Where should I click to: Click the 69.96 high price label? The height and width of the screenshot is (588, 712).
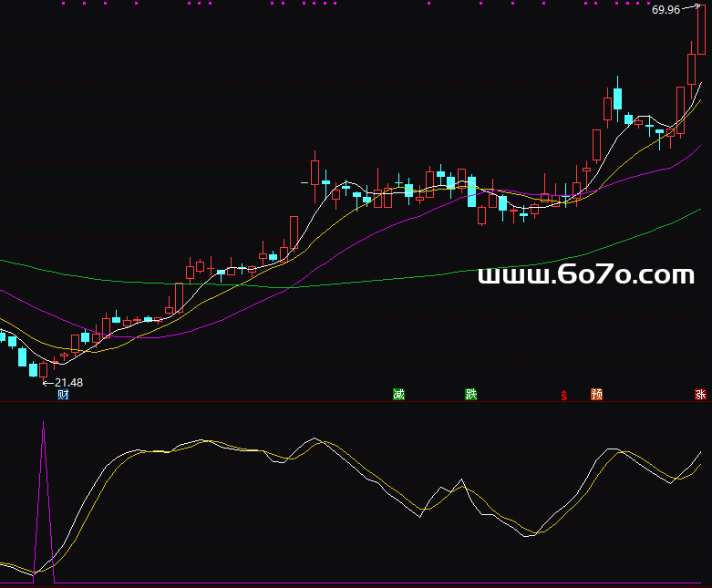(666, 10)
